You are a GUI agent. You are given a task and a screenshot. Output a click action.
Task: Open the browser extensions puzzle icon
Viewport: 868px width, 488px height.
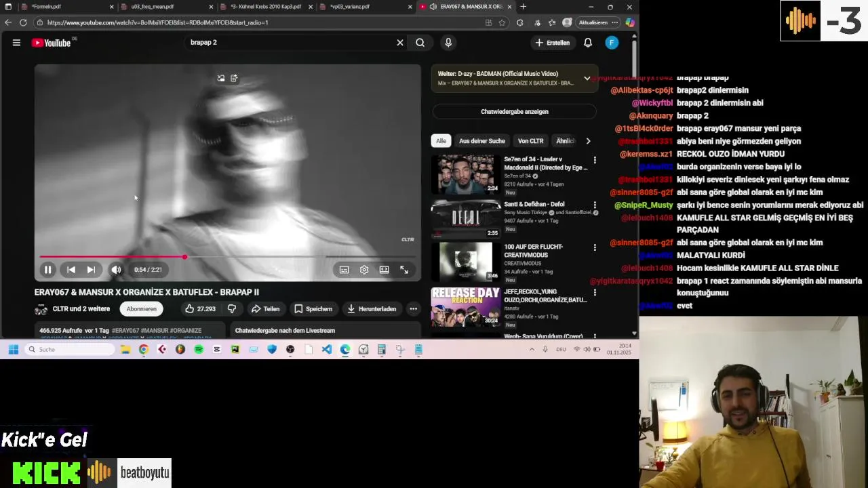520,22
